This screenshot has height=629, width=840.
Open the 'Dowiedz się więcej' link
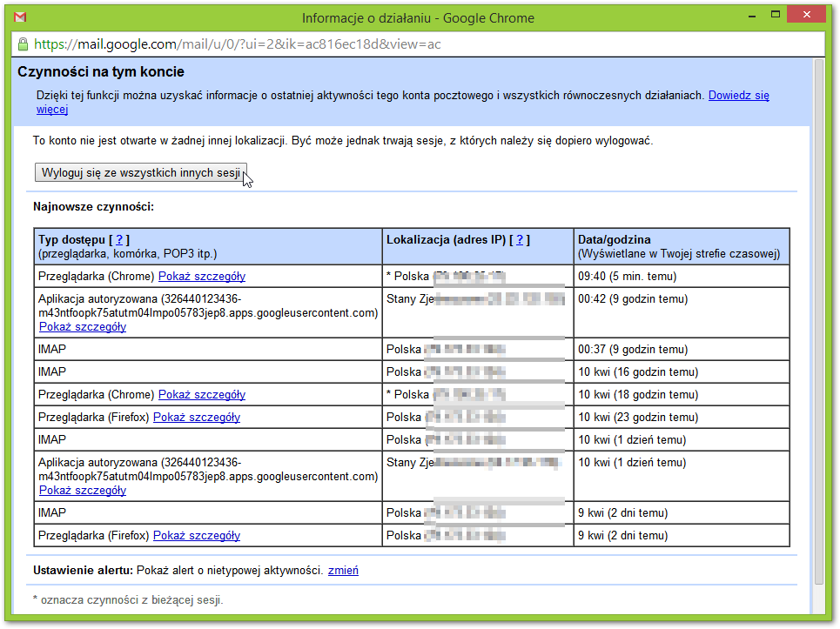pyautogui.click(x=739, y=96)
